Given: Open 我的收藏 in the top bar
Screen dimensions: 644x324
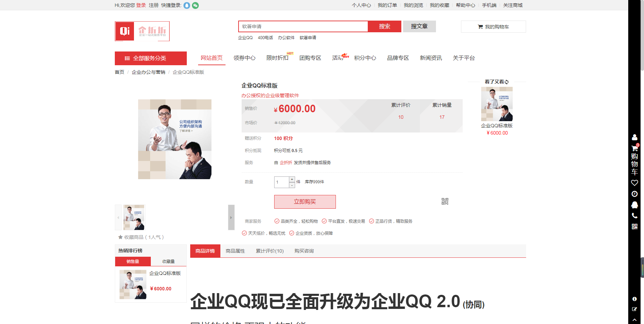Looking at the screenshot, I should (439, 5).
